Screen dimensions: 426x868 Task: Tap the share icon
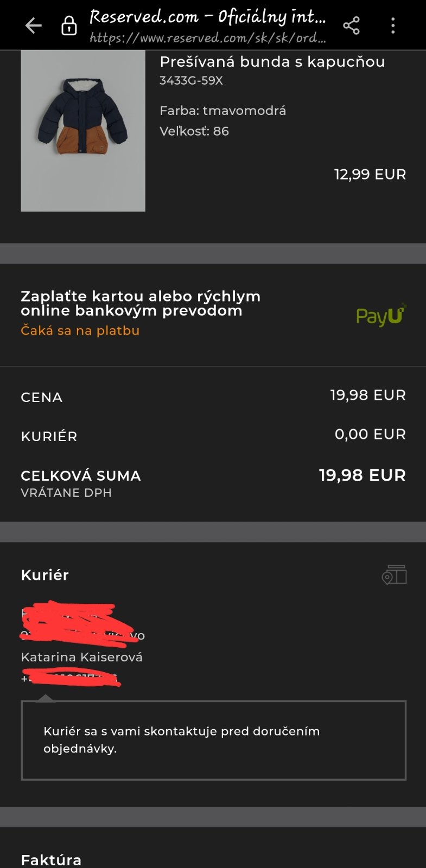(351, 25)
